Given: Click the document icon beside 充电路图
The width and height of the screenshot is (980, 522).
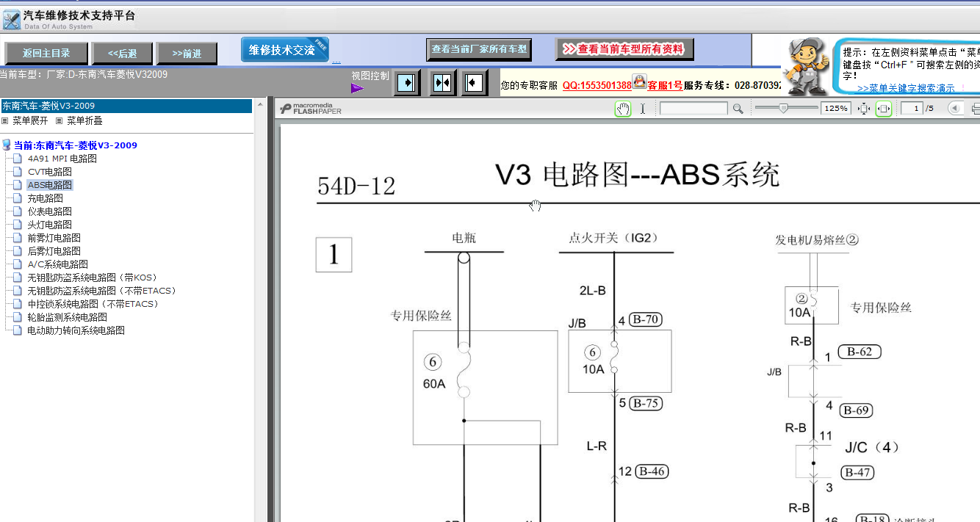Looking at the screenshot, I should [x=18, y=198].
